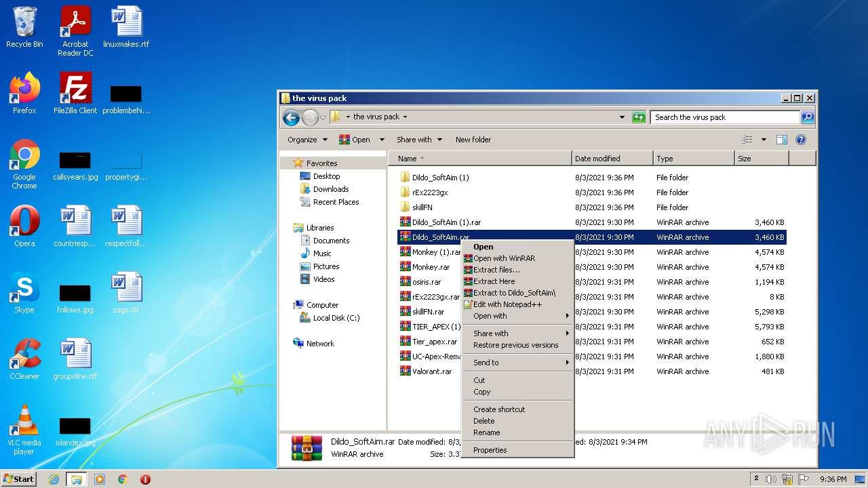Click the volume icon in system tray
This screenshot has height=488, width=868.
point(771,479)
